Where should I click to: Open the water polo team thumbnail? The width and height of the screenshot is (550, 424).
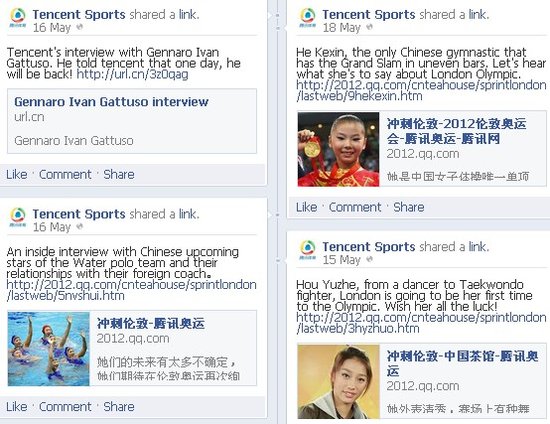pyautogui.click(x=49, y=349)
